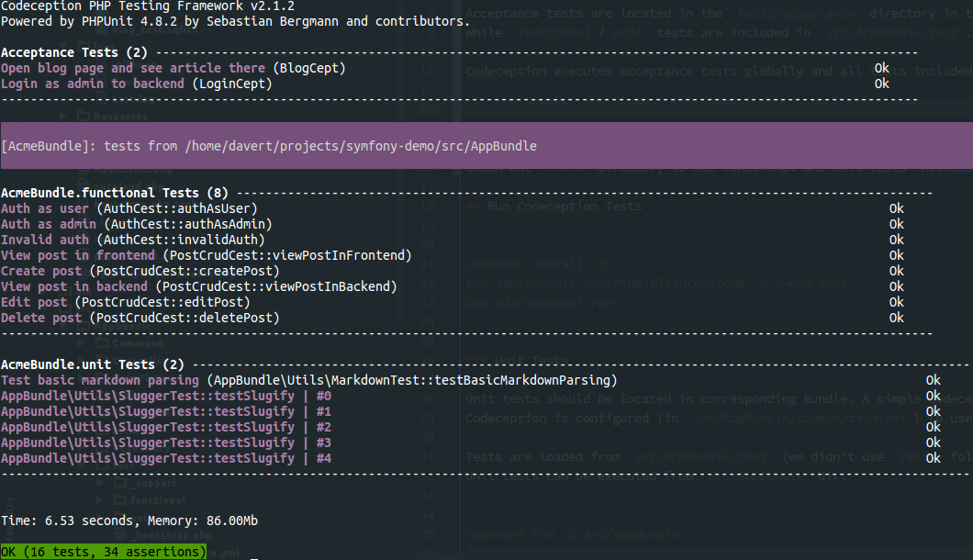Expand the faint '_support' folder in background IDE tree

100,482
